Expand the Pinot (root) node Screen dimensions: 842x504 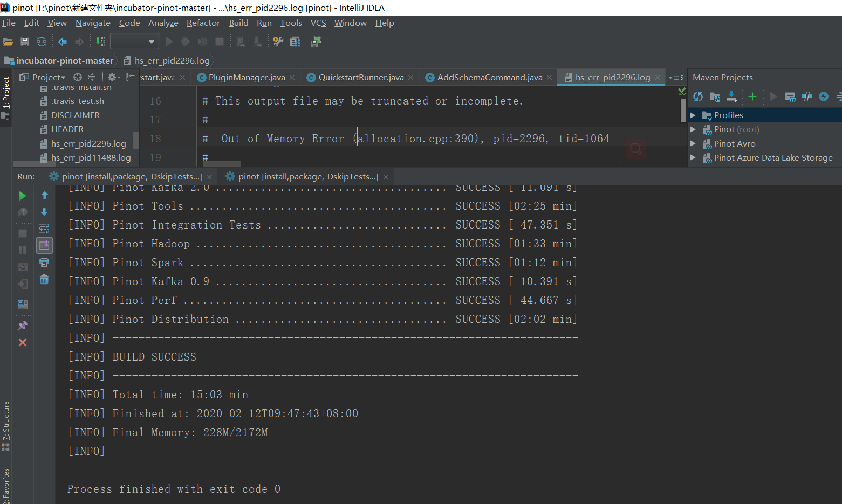[x=693, y=129]
